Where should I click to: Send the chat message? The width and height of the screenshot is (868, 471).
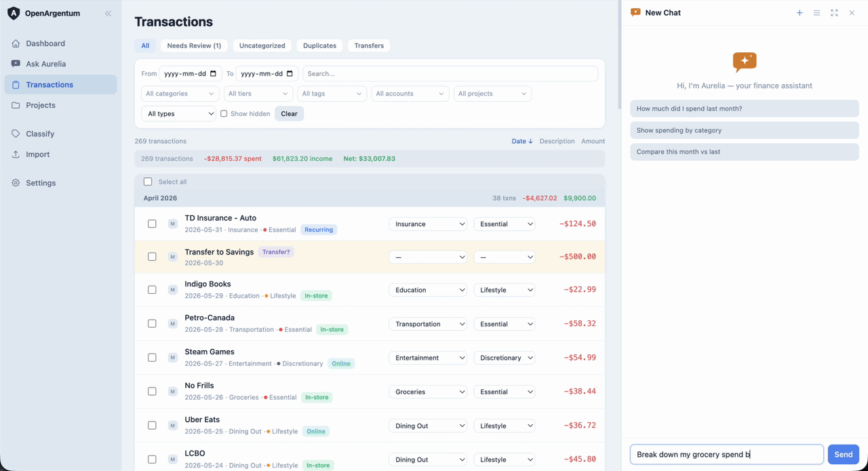[844, 455]
